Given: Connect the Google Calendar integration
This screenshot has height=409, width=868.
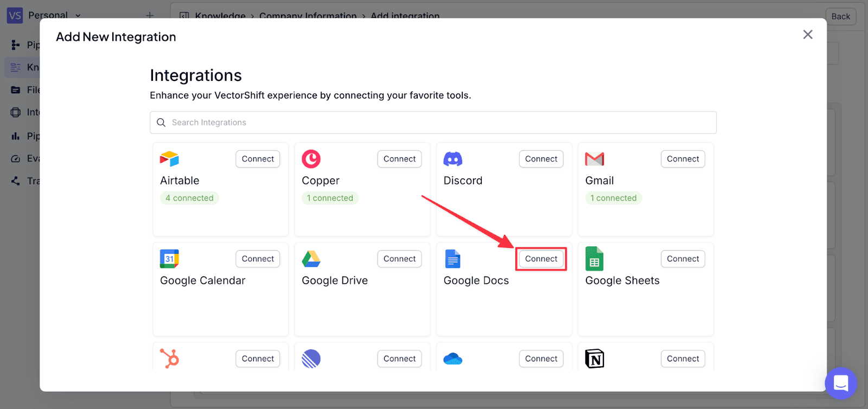Looking at the screenshot, I should point(258,259).
